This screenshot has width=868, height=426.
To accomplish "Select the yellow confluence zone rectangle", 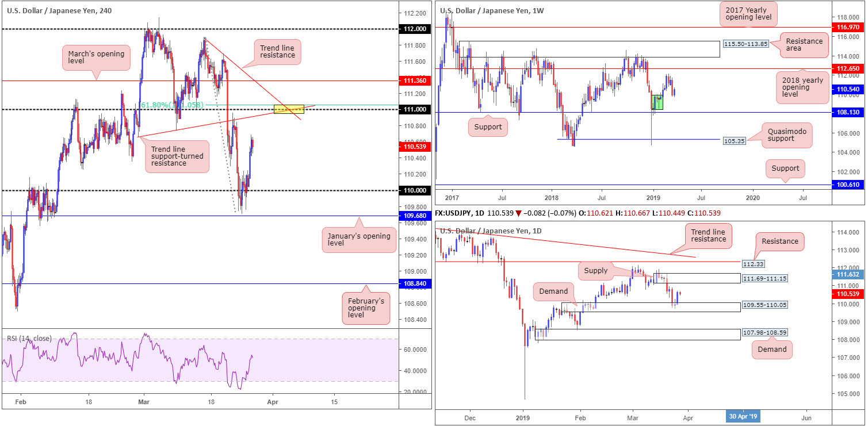I will 289,109.
